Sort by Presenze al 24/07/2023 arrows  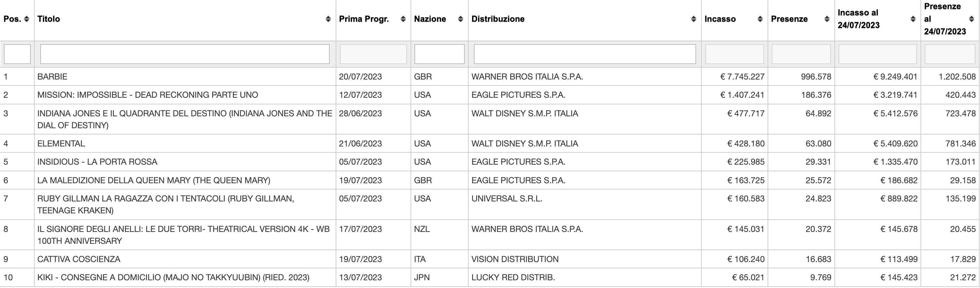[971, 19]
